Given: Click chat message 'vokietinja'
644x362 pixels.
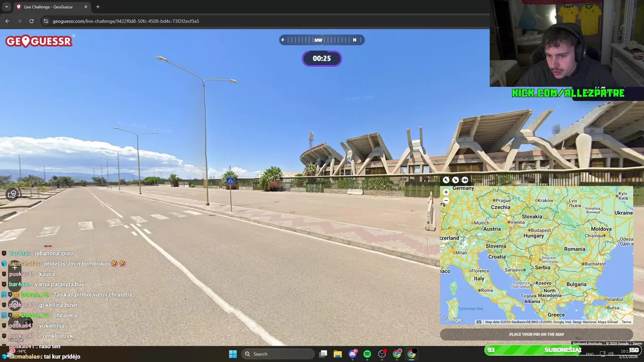Looking at the screenshot, I should tap(52, 326).
